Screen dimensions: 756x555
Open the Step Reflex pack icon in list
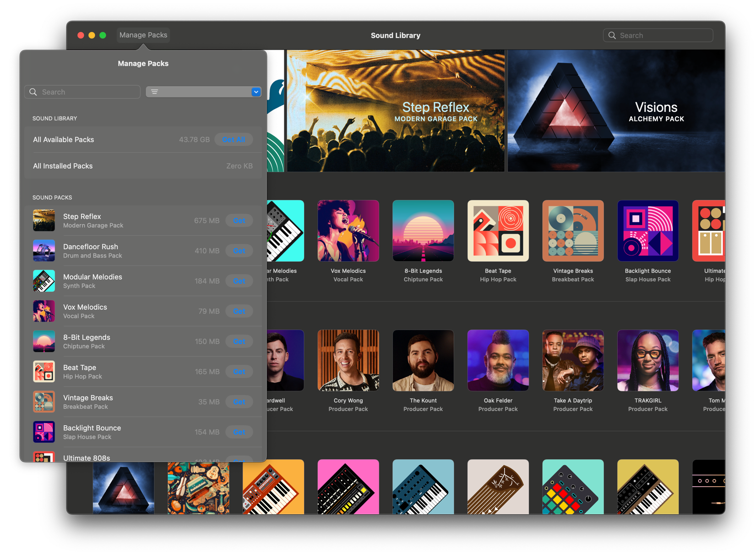(44, 220)
